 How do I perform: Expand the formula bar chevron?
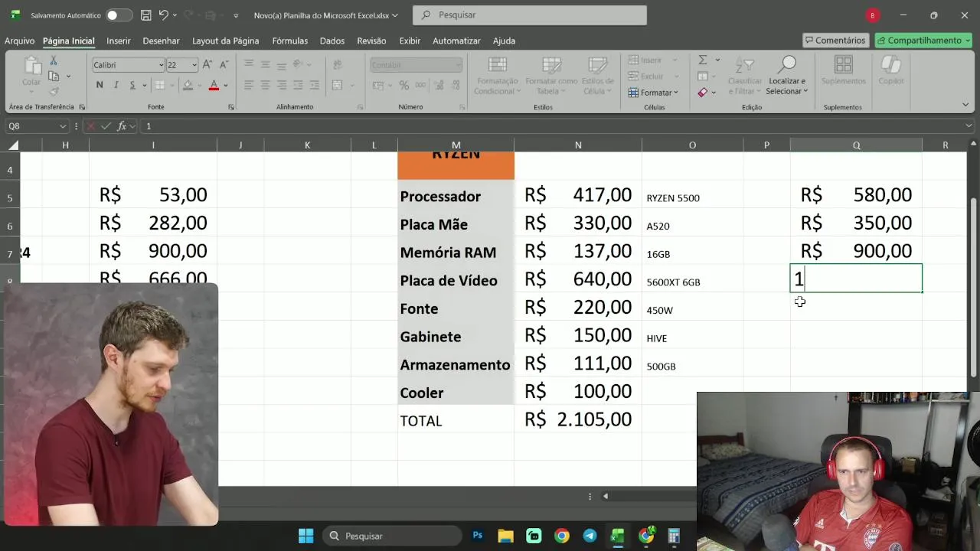tap(969, 126)
